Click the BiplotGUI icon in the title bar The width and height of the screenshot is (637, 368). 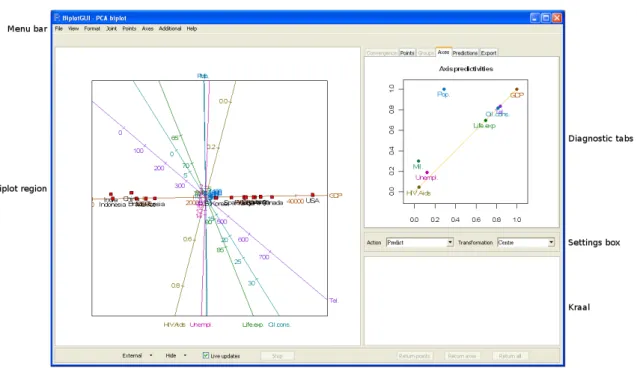pyautogui.click(x=57, y=18)
